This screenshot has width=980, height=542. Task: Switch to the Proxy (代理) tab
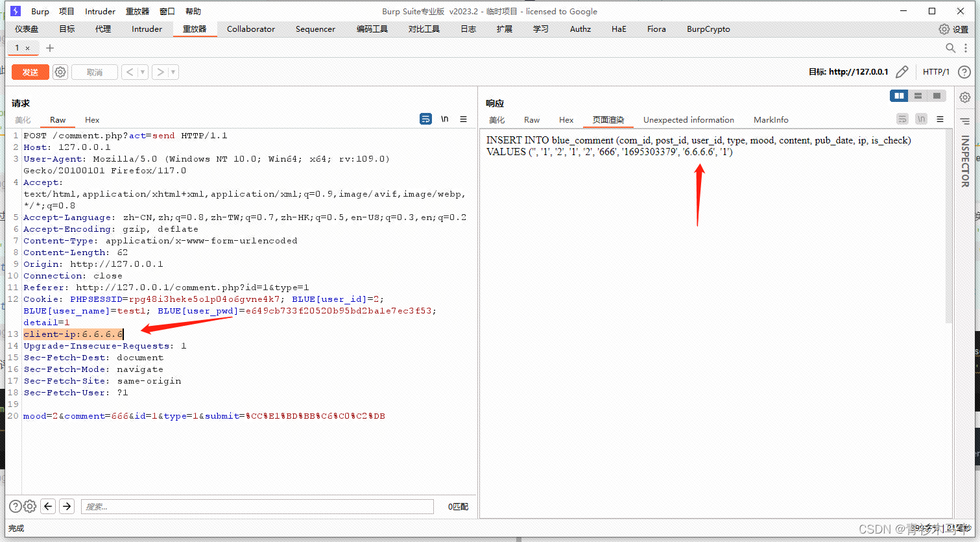pyautogui.click(x=103, y=29)
